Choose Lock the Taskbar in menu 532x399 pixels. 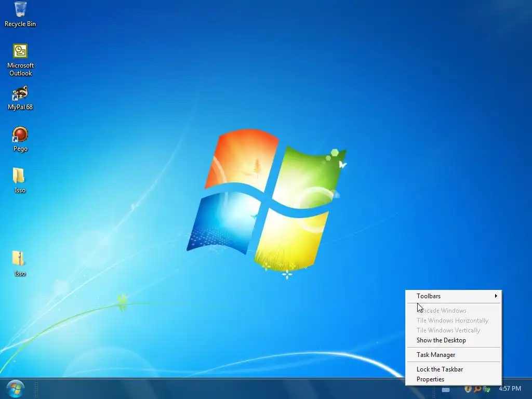pyautogui.click(x=454, y=369)
